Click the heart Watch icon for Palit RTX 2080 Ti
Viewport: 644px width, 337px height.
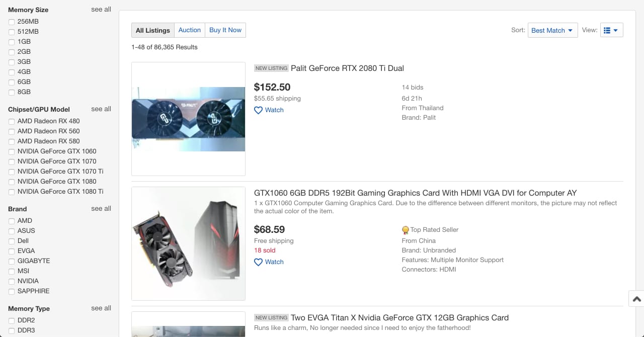click(x=258, y=110)
